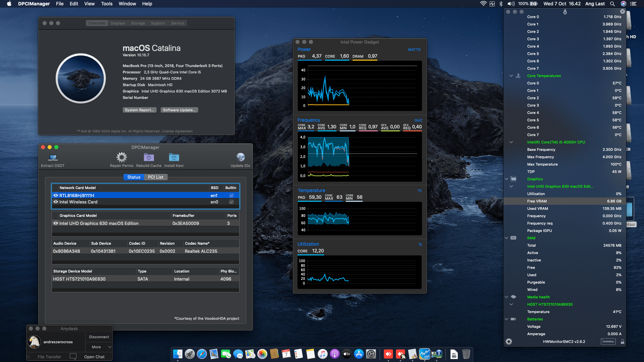
Task: Launch Safari from the Dock
Action: point(202,354)
